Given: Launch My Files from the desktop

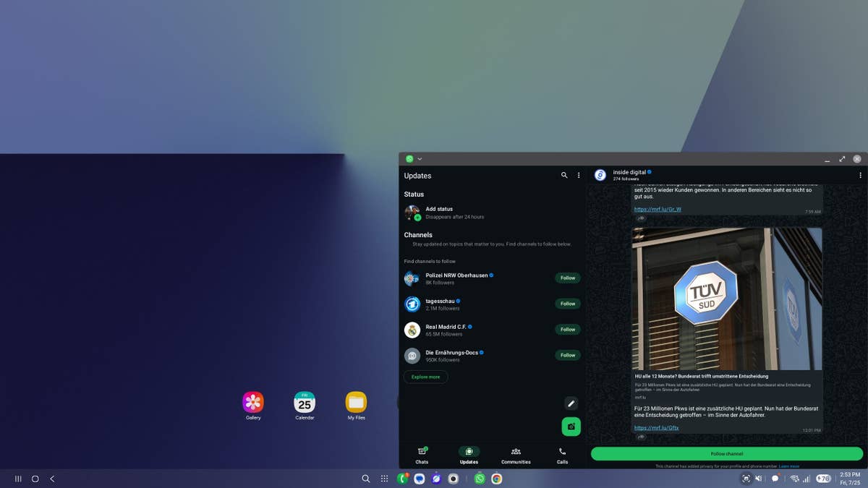Looking at the screenshot, I should tap(356, 403).
